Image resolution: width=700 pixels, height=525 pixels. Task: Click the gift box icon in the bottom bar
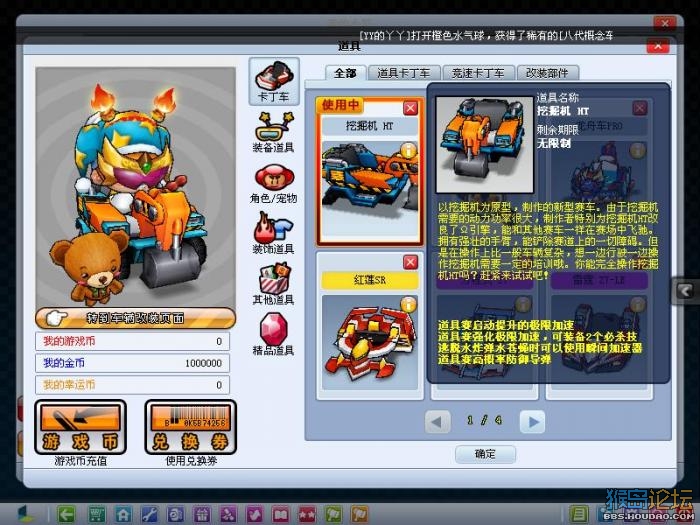pos(202,515)
